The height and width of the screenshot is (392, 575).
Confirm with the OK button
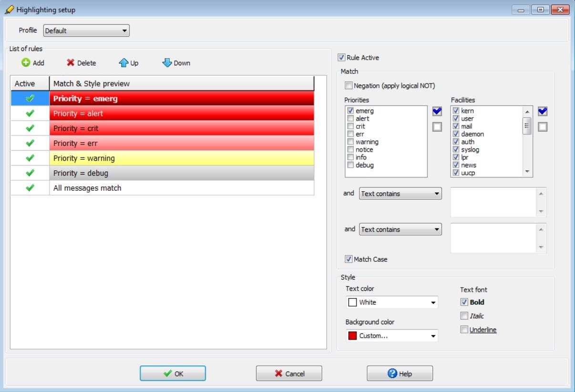pos(173,373)
